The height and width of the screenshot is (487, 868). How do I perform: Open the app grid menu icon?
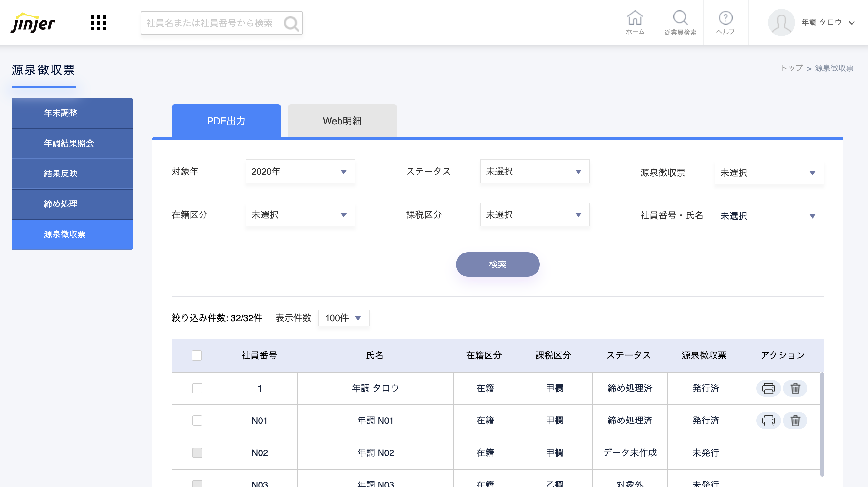click(98, 23)
